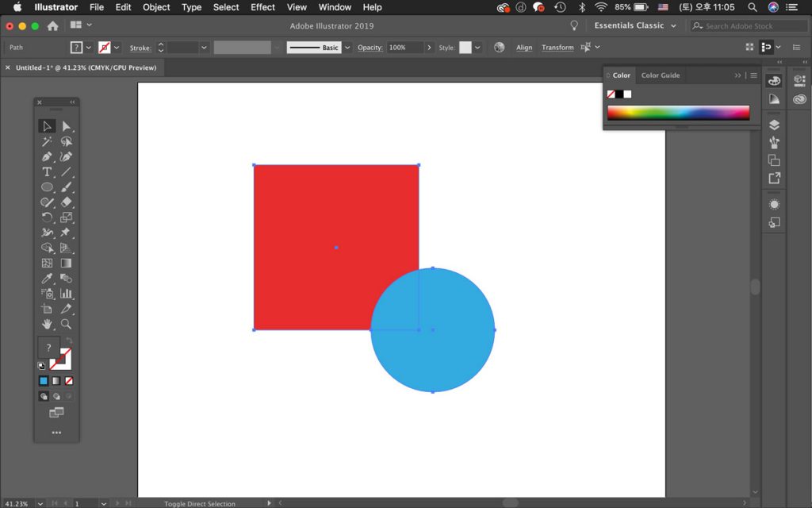Open the stroke color dropdown in Control bar
The height and width of the screenshot is (508, 812).
[x=117, y=48]
